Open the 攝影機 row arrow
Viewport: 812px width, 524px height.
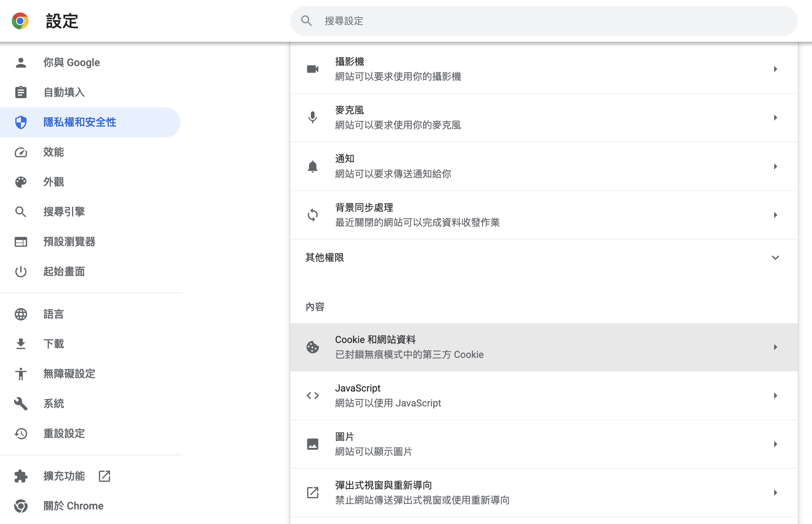point(775,69)
